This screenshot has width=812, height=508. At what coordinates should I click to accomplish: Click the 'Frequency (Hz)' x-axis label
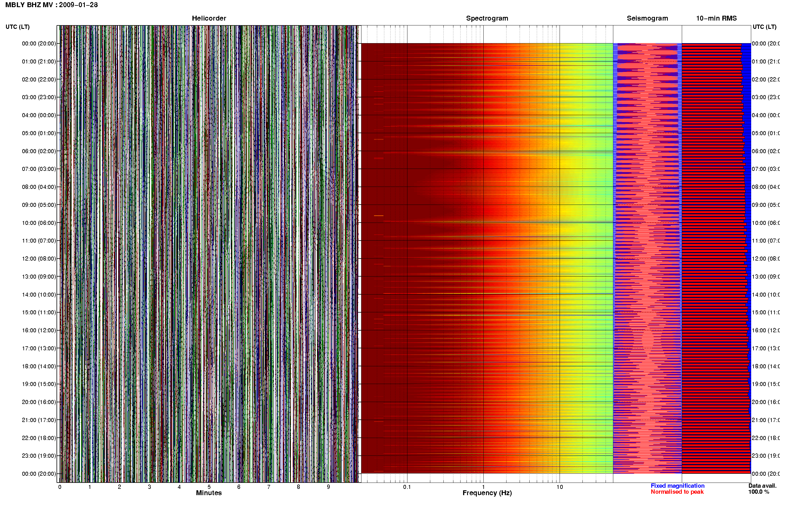coord(487,493)
